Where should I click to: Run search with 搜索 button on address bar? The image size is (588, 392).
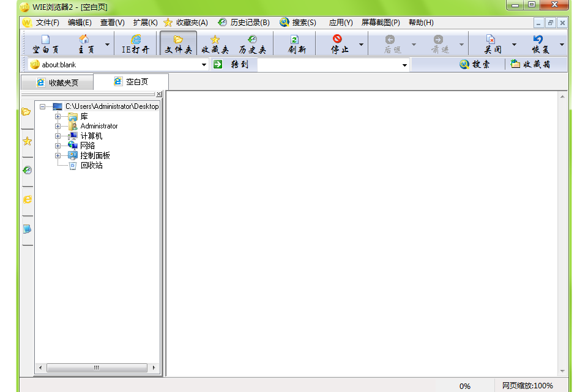474,64
